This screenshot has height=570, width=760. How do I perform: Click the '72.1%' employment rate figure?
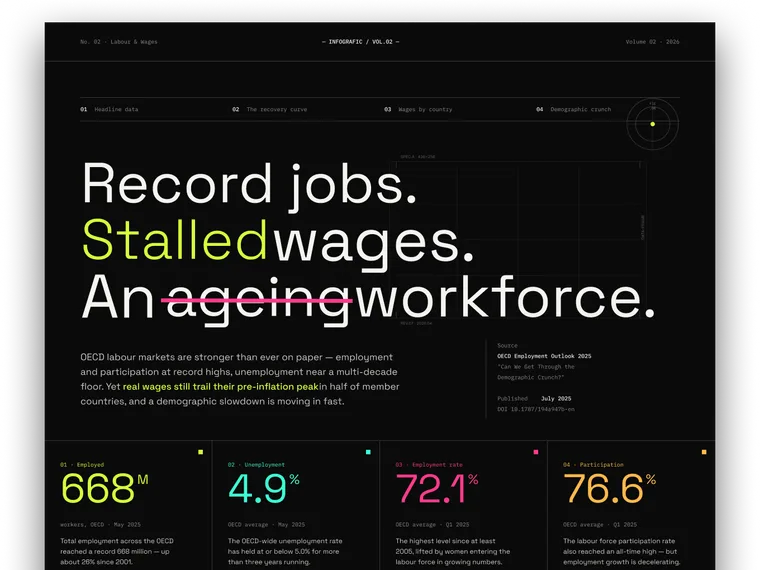coord(437,488)
